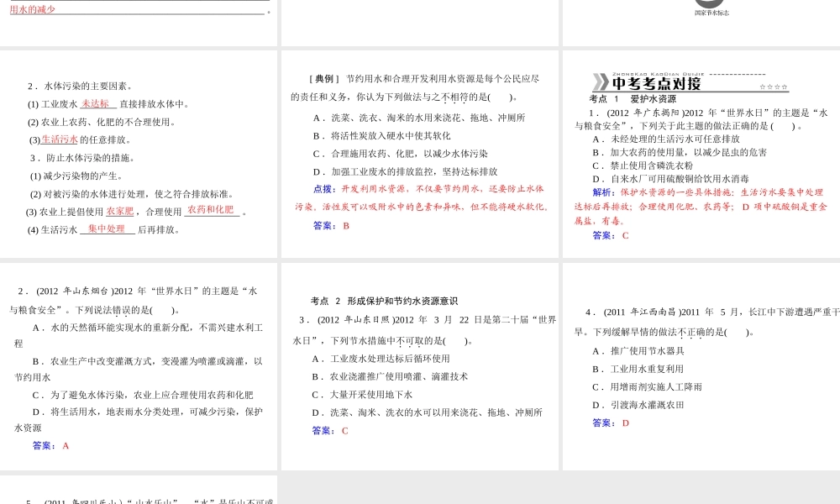
Task: Click option A 未经处理的生活污水可任意排放
Action: 666,139
